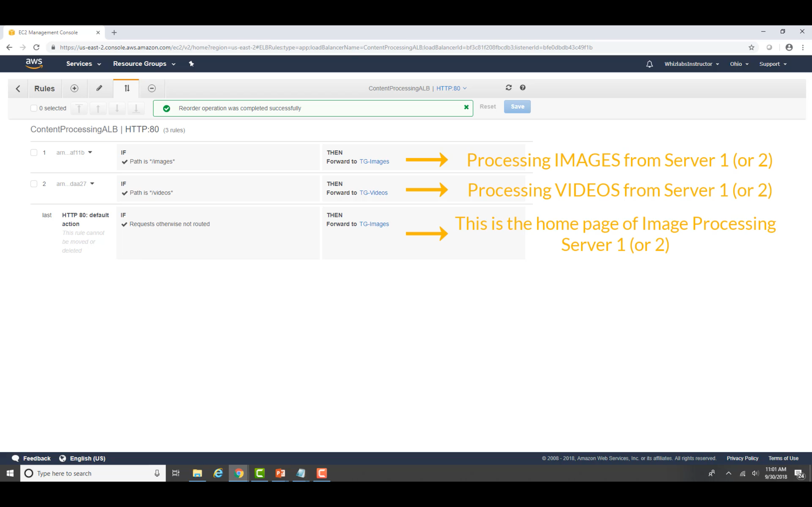Open the Services menu

tap(83, 64)
